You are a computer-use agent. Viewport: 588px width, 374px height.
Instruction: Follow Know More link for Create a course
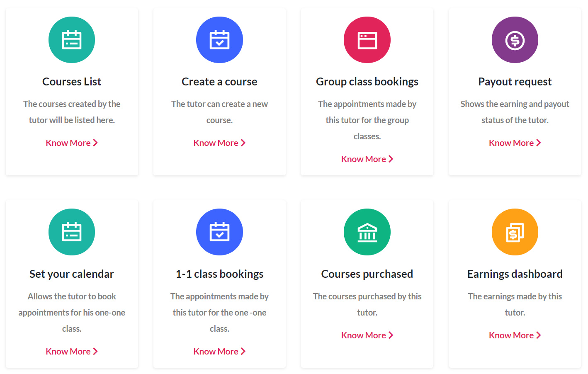tap(219, 143)
